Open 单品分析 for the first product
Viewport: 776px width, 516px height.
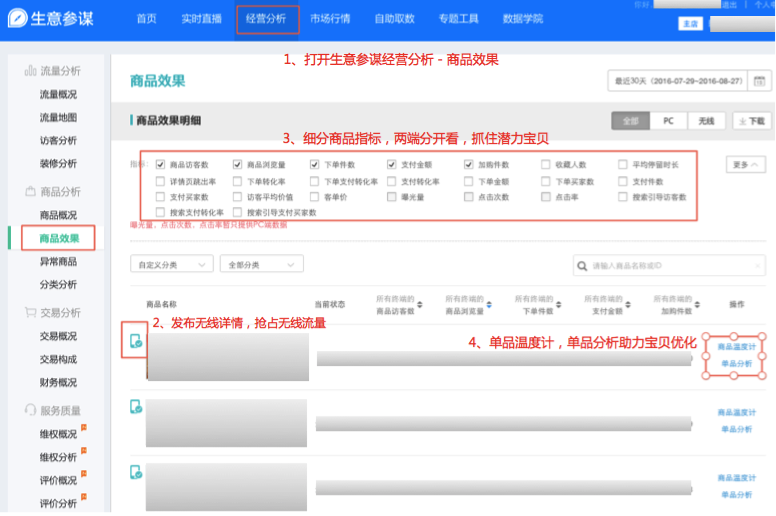click(x=736, y=364)
